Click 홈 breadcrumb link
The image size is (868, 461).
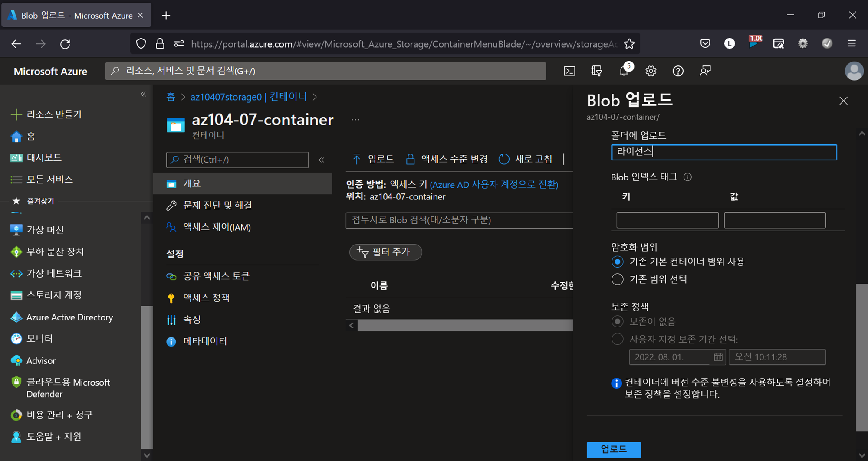pos(171,97)
